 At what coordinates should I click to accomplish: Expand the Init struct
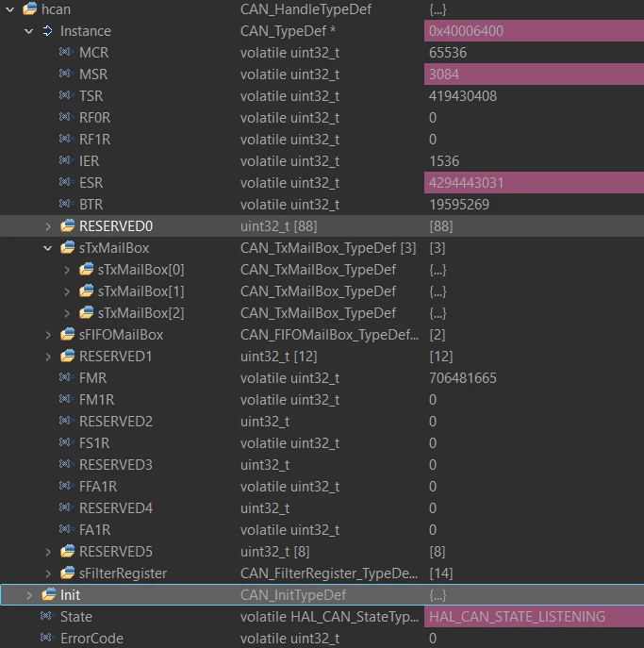[29, 595]
